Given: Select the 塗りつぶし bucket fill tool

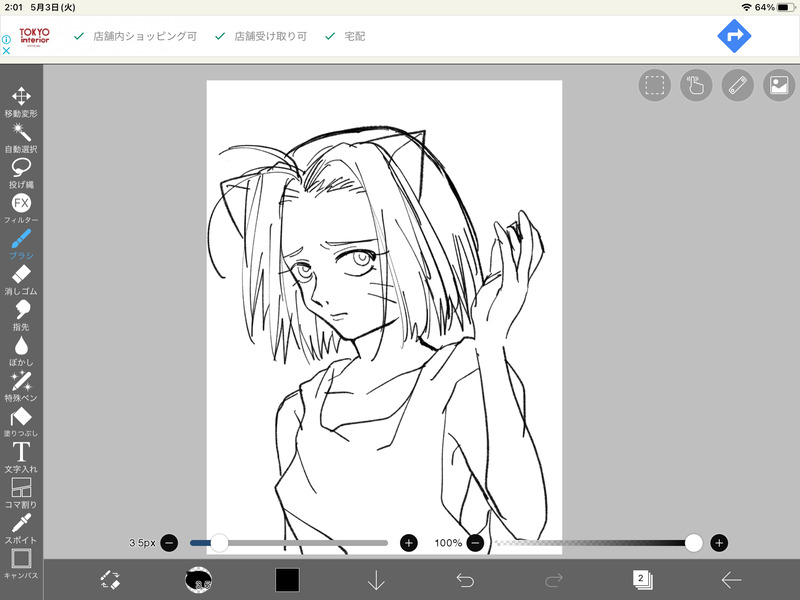Looking at the screenshot, I should (x=21, y=422).
